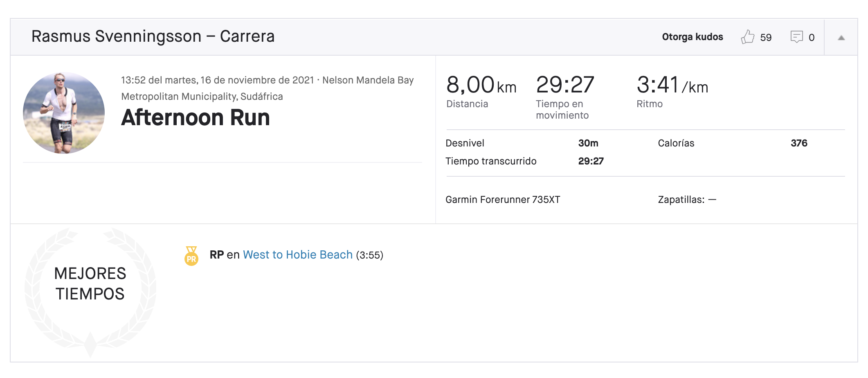Click the 29:27 moving time stat
The image size is (868, 378).
[x=565, y=97]
